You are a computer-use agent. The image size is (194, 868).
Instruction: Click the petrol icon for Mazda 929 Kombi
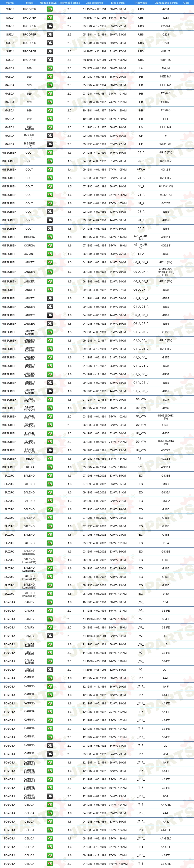(x=50, y=127)
